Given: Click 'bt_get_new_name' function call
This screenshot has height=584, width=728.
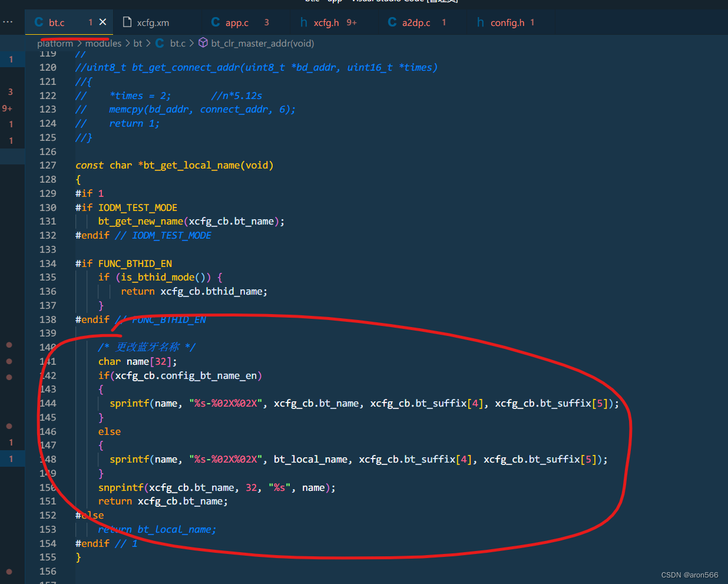Looking at the screenshot, I should pyautogui.click(x=140, y=222).
